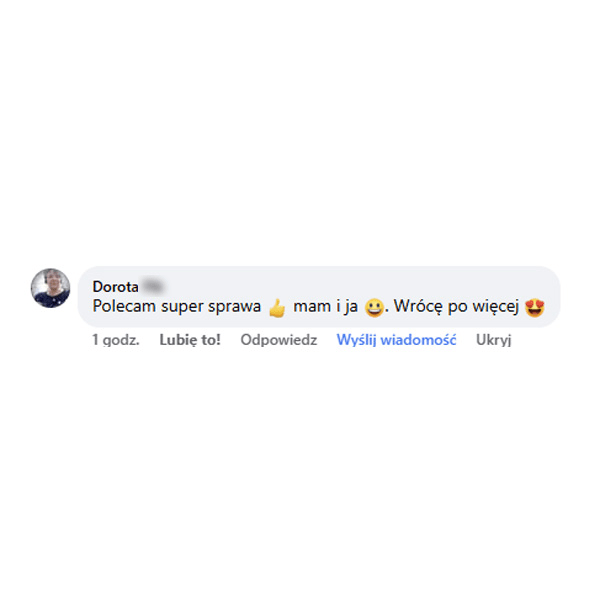Click empty gray area of comment bubble
The width and height of the screenshot is (600, 600).
coord(344,285)
